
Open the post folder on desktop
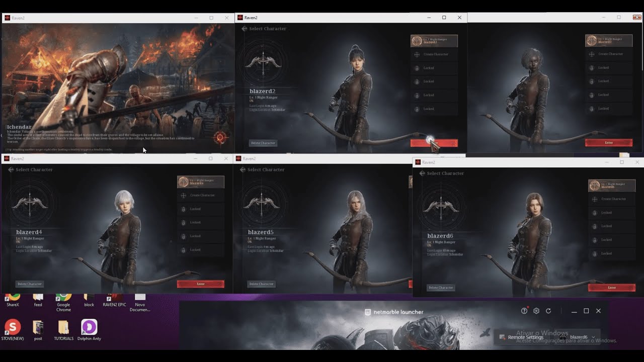tap(38, 330)
